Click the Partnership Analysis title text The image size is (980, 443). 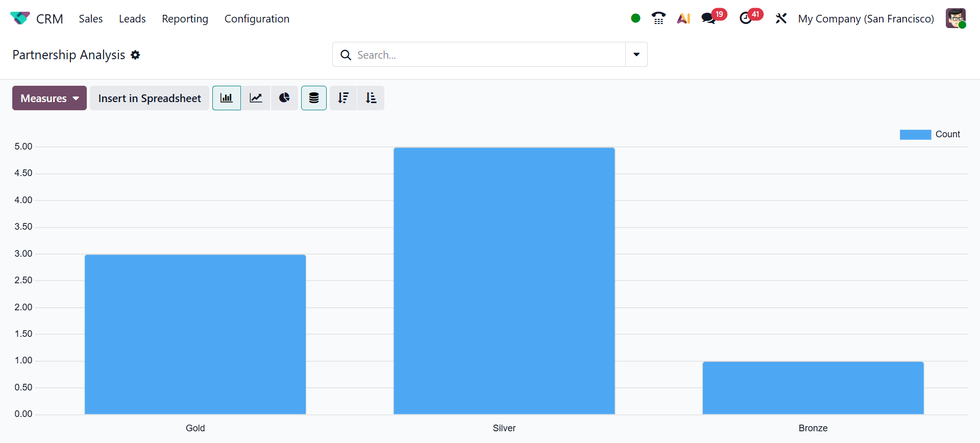(69, 55)
